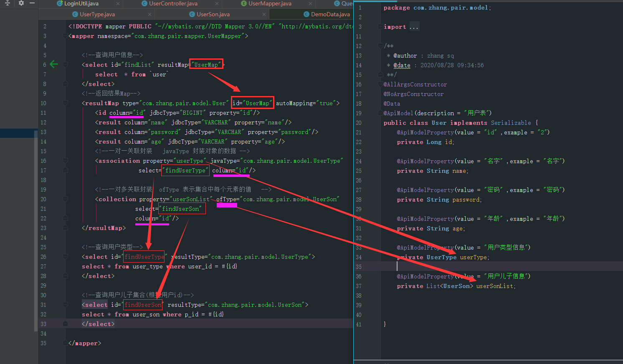The width and height of the screenshot is (623, 364).
Task: Click the @AllArgsConstructor annotation
Action: point(415,84)
